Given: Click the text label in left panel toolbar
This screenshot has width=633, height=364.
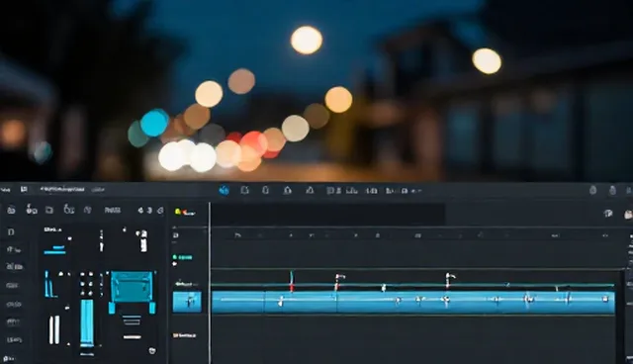Looking at the screenshot, I should (x=112, y=210).
